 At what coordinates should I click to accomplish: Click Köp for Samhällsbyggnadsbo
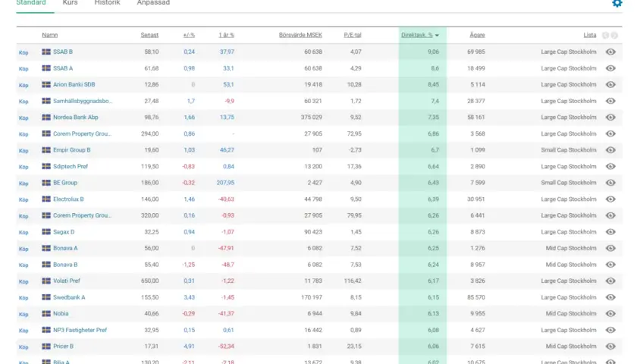pyautogui.click(x=24, y=101)
